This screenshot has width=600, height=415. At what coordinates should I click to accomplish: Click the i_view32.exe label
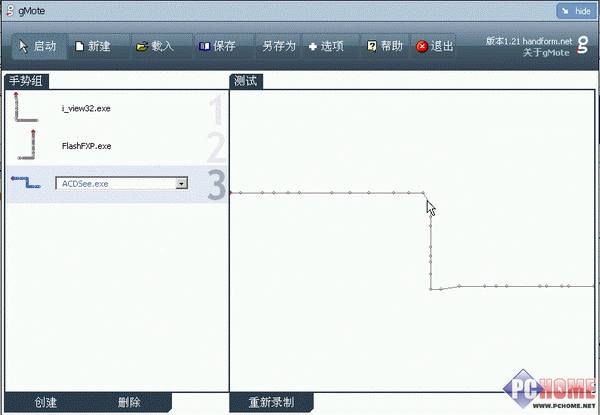tap(86, 109)
